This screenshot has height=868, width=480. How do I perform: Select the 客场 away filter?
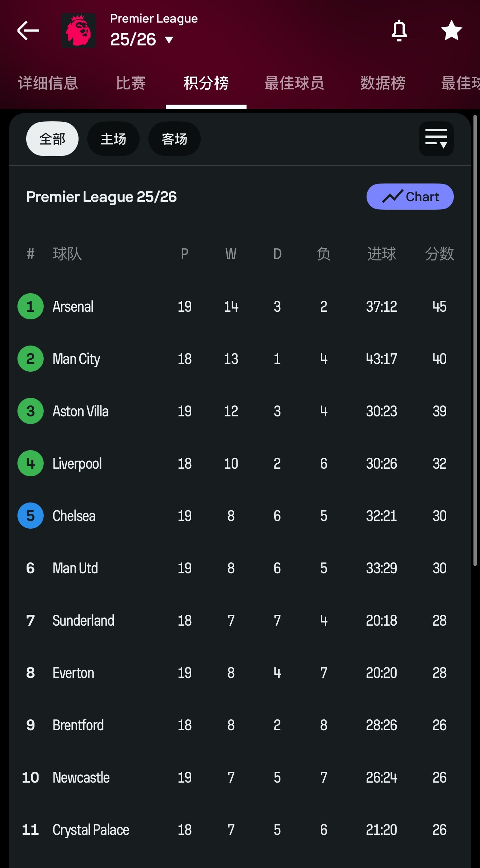pyautogui.click(x=175, y=139)
